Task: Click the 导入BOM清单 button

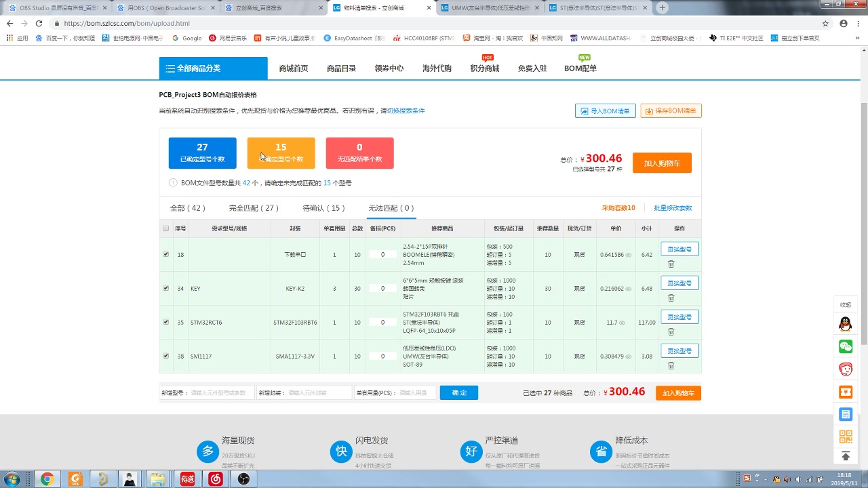Action: coord(605,111)
